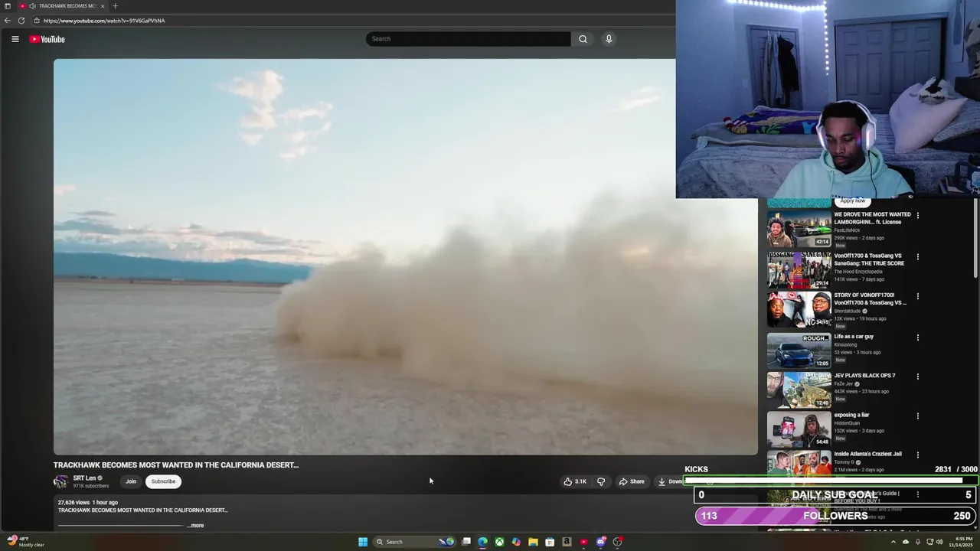
Task: Click the recommendations sidebar scrollbar
Action: click(x=975, y=239)
